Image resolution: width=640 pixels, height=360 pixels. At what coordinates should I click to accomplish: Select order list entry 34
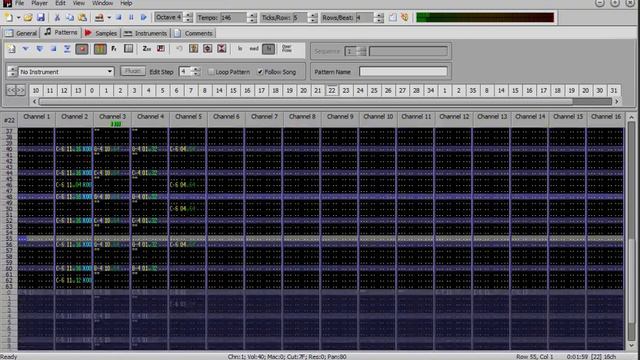tap(431, 91)
